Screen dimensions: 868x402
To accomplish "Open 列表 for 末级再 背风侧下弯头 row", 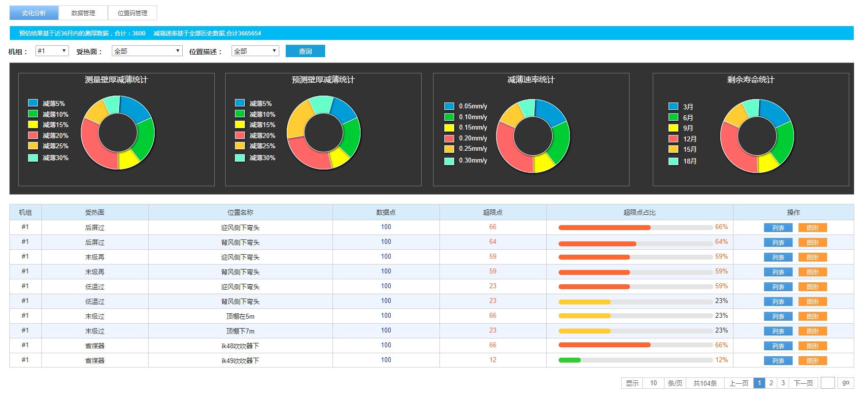I will click(778, 272).
